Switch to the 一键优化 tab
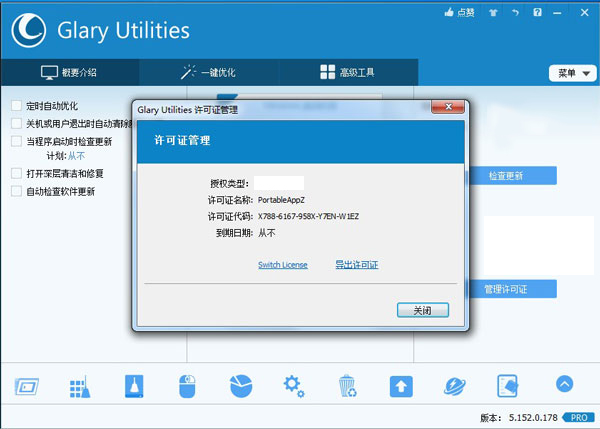The width and height of the screenshot is (600, 429). click(209, 72)
